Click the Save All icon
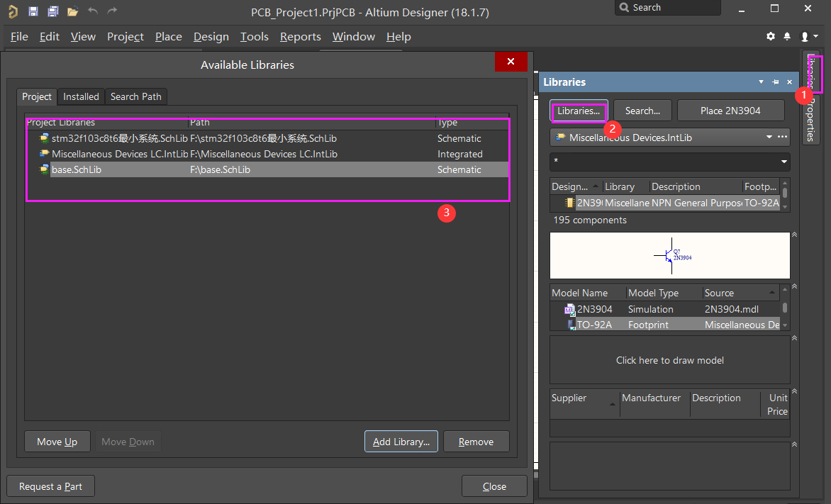831x504 pixels. 53,11
